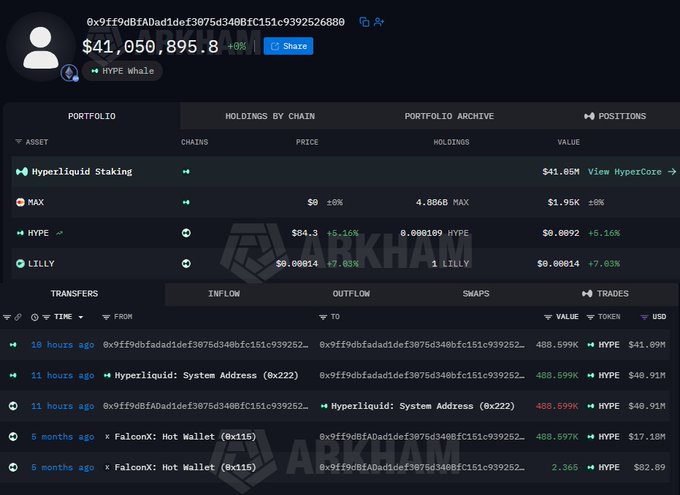
Task: Open Hyperliquid Staking asset row
Action: tap(346, 171)
